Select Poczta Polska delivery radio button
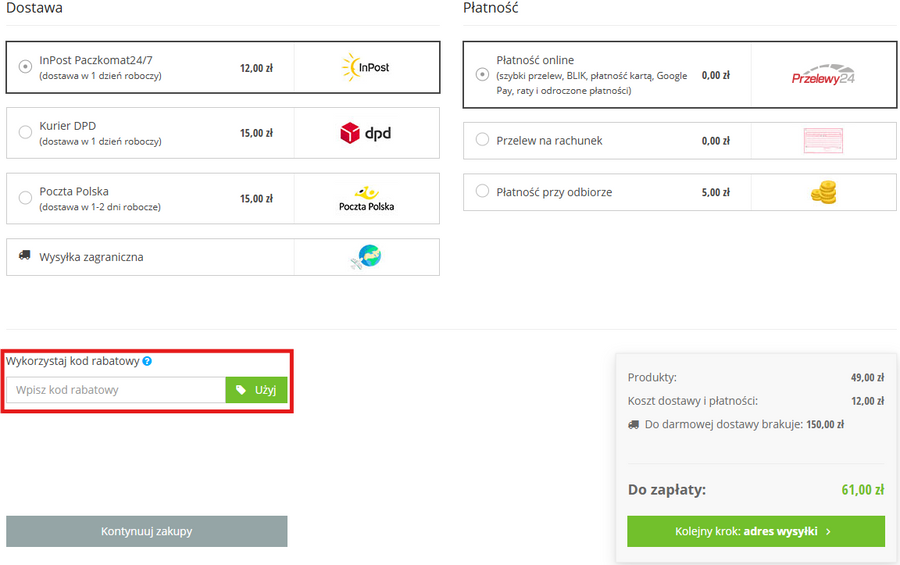Viewport: 900px width, 565px height. [x=25, y=198]
